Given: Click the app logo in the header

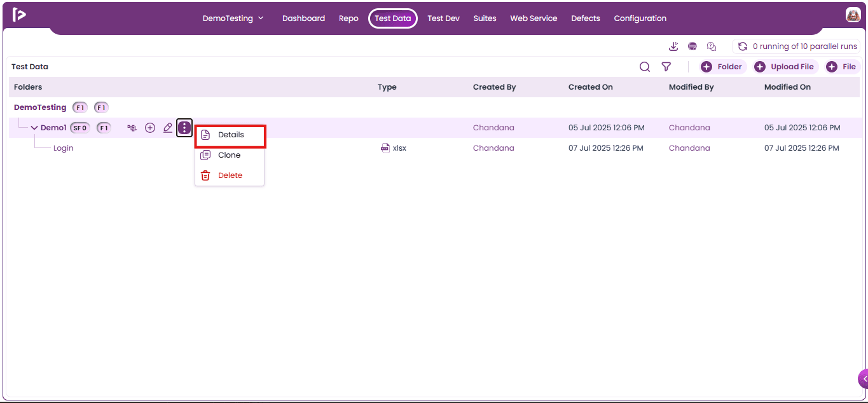Looking at the screenshot, I should pos(19,15).
